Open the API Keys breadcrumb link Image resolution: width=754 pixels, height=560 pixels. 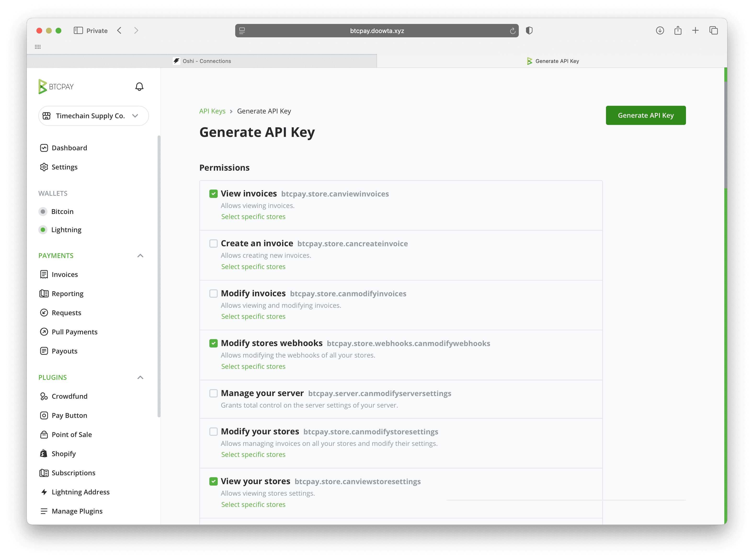pos(212,111)
